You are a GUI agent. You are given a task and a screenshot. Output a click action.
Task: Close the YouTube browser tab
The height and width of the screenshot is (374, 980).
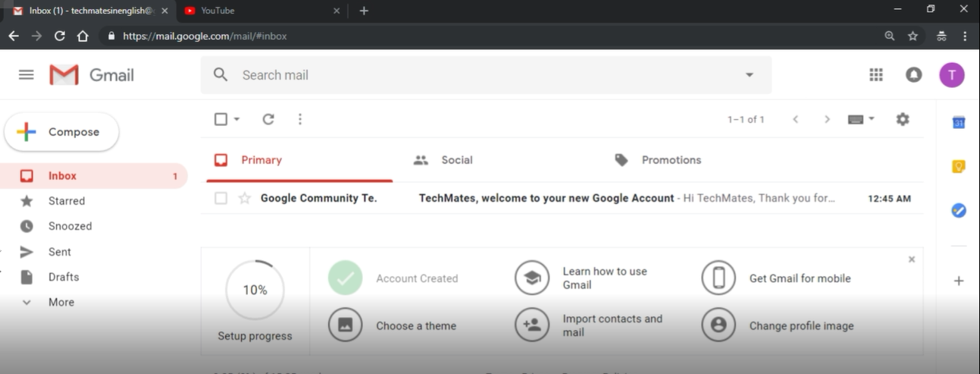point(337,11)
